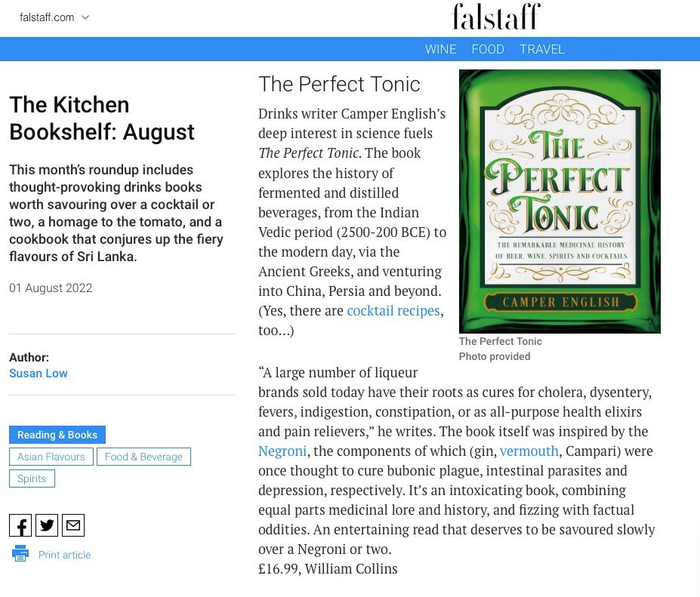This screenshot has width=700, height=597.
Task: Select the Spirits tag
Action: [x=32, y=479]
